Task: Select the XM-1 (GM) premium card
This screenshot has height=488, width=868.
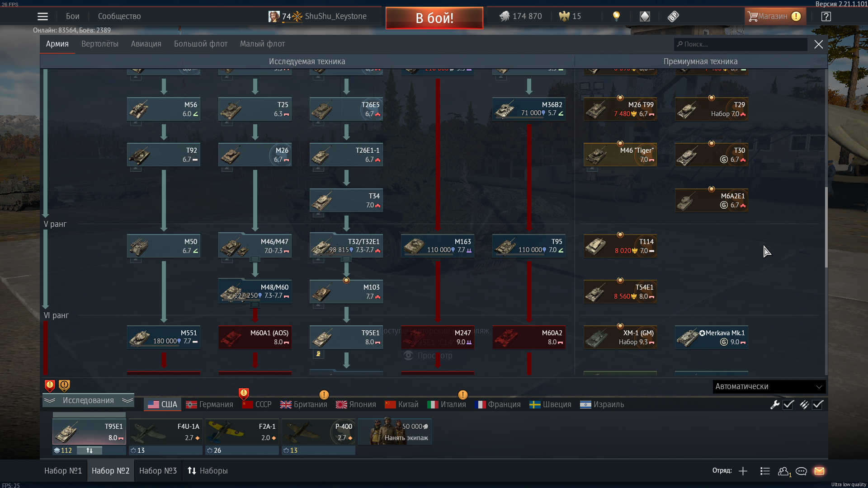Action: [x=620, y=338]
